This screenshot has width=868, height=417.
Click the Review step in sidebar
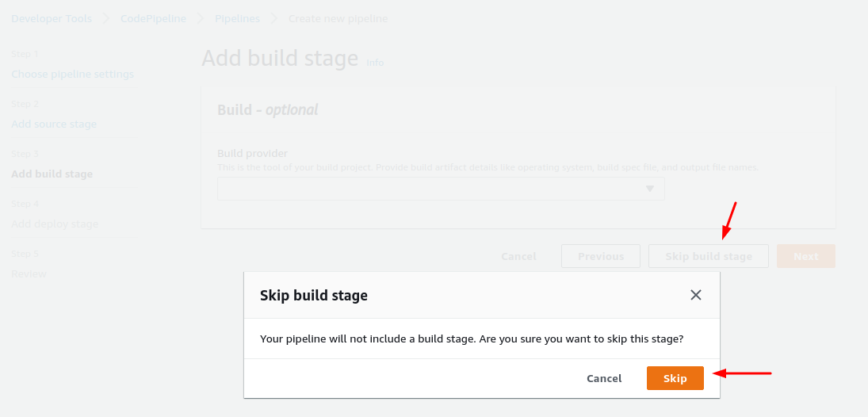[x=29, y=274]
